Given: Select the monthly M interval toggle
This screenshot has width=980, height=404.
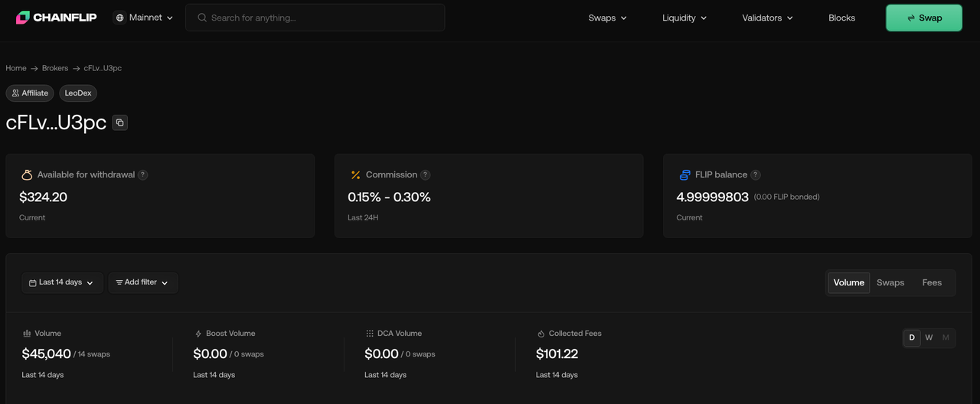Looking at the screenshot, I should point(946,337).
